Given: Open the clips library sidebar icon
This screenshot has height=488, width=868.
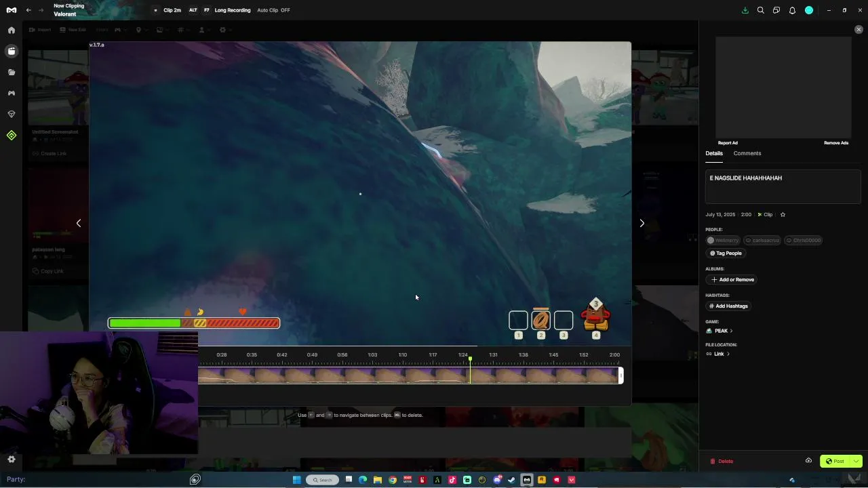Looking at the screenshot, I should [12, 51].
